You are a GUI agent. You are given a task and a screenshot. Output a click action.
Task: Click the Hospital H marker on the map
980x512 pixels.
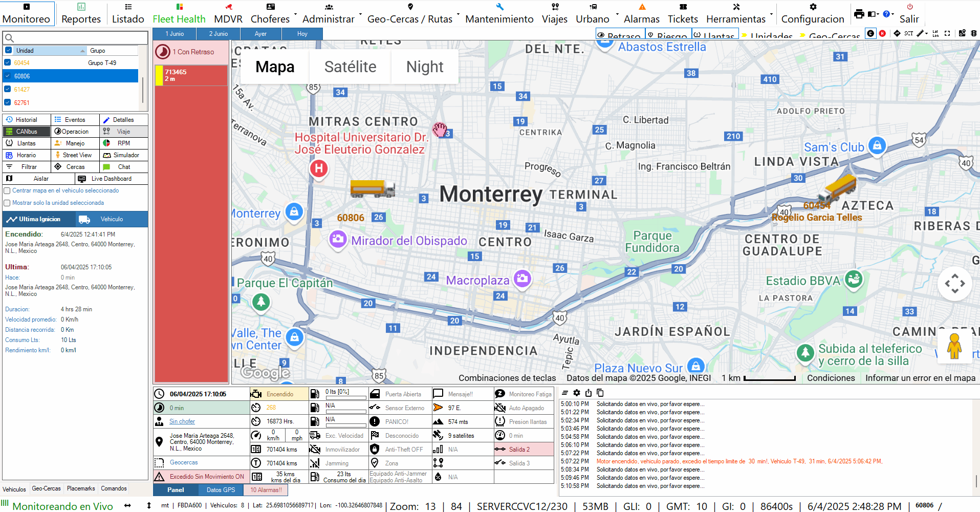point(319,168)
